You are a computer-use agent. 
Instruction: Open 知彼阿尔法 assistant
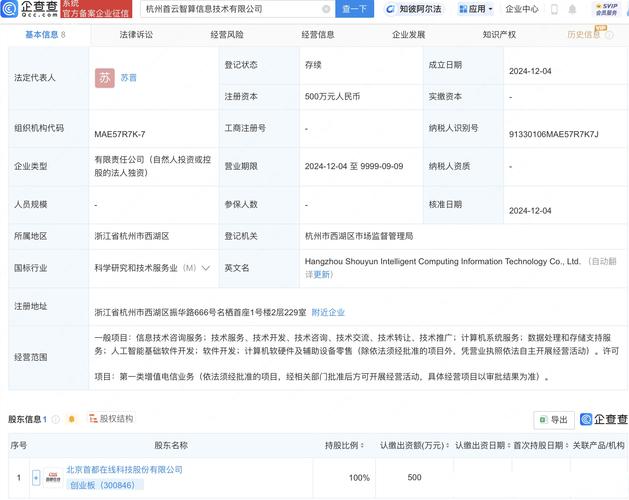pyautogui.click(x=414, y=9)
